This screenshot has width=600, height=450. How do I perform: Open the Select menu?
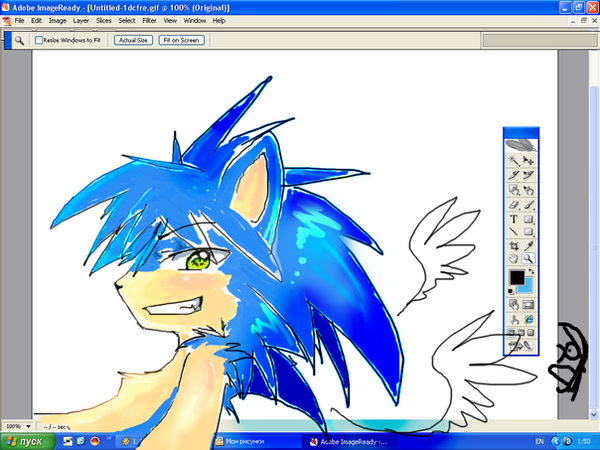coord(127,21)
